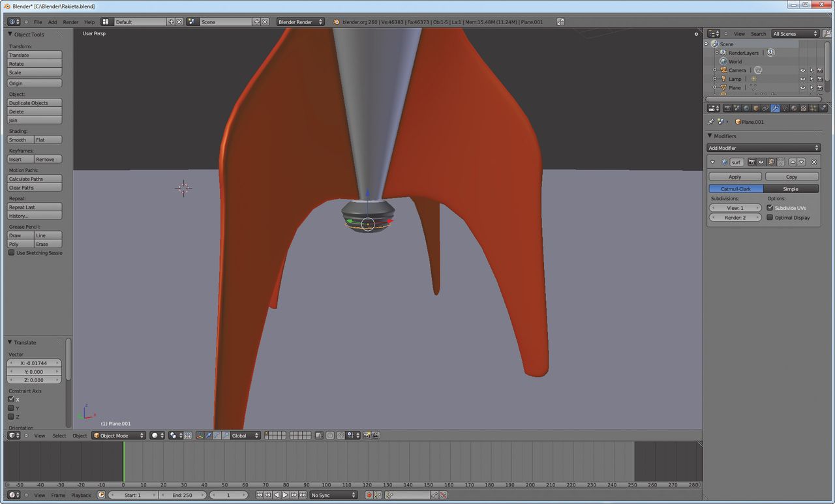Open the Help menu

tap(89, 22)
